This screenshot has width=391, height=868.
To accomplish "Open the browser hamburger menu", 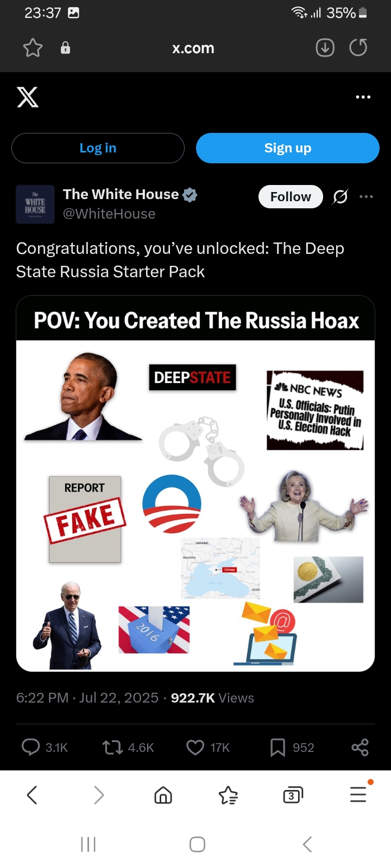I will click(358, 794).
